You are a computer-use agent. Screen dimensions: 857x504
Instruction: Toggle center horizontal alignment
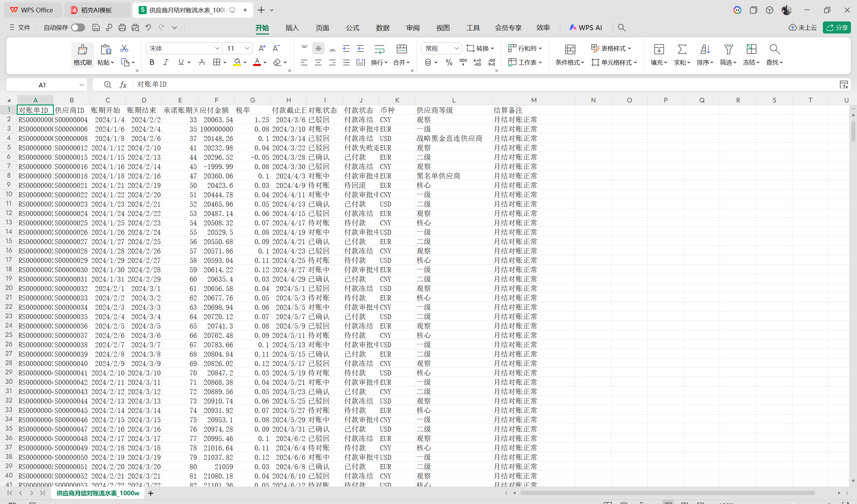tap(318, 63)
